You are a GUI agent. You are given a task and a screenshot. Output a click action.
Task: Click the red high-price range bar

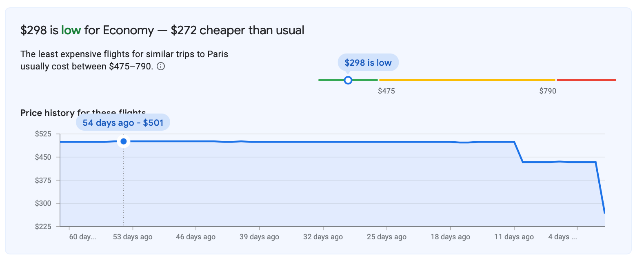(586, 80)
